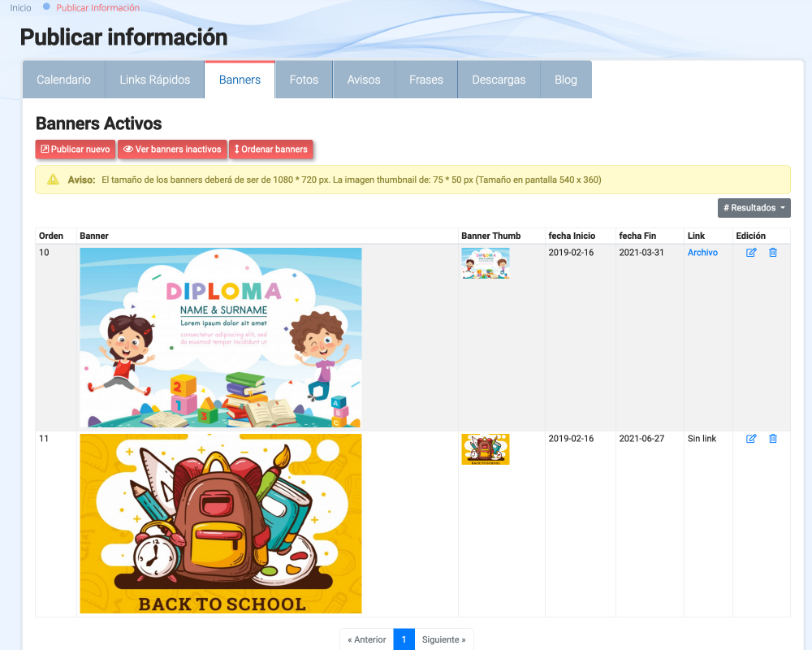Open the Back to School banner image
The width and height of the screenshot is (812, 650).
[221, 523]
